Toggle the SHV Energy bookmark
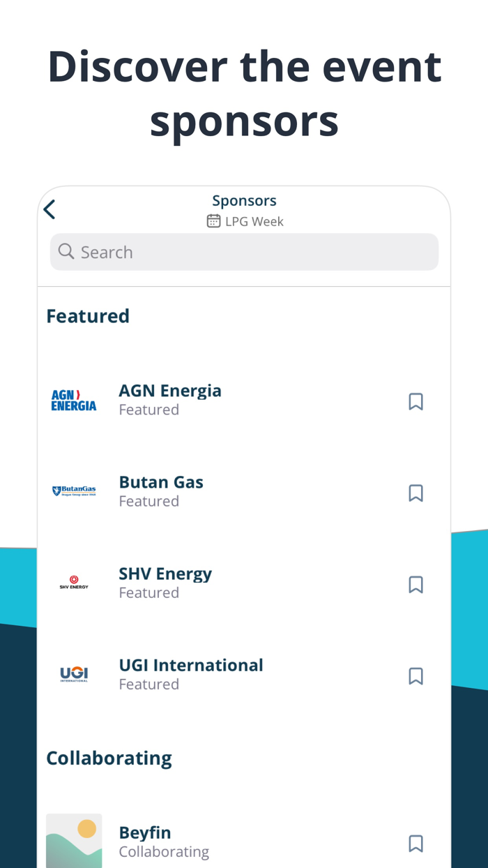The width and height of the screenshot is (488, 868). (416, 585)
